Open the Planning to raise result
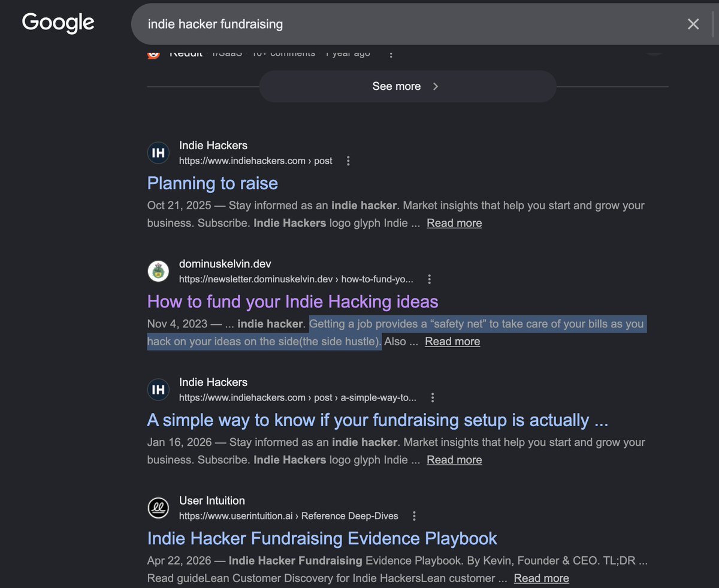 pyautogui.click(x=213, y=183)
